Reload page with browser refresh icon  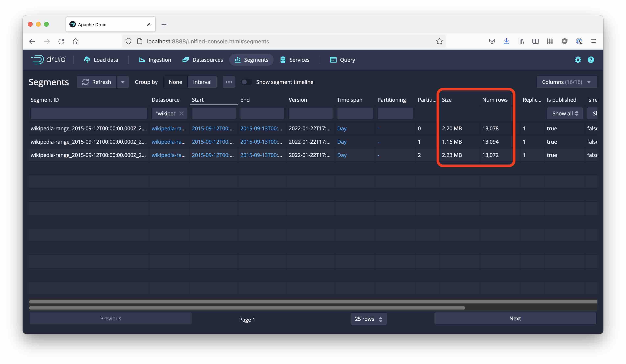click(61, 41)
